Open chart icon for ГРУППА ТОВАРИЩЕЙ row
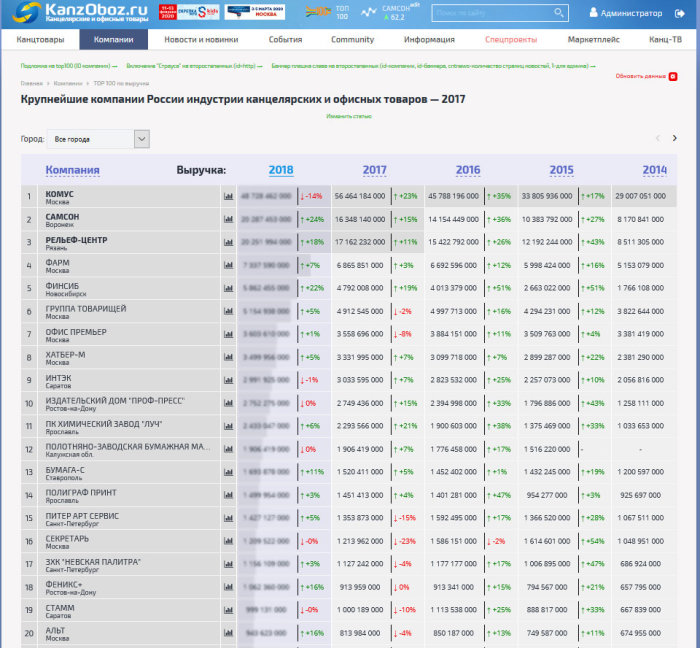700x648 pixels. pos(228,311)
